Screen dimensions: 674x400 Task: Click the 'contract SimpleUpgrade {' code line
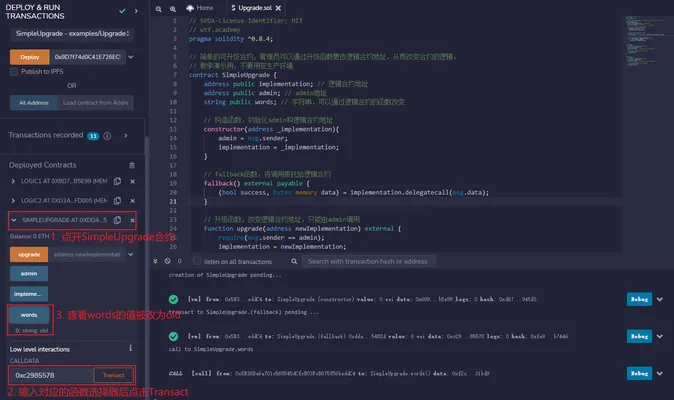tap(233, 75)
